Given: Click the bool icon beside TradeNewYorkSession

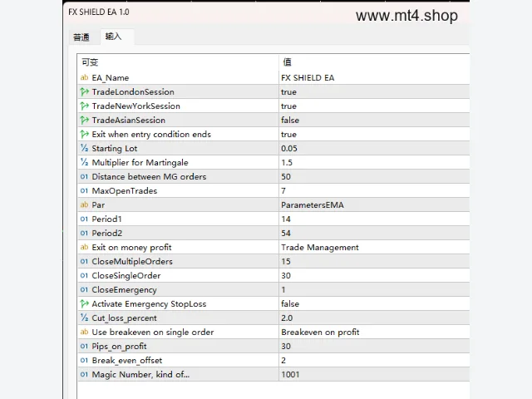Looking at the screenshot, I should [85, 106].
